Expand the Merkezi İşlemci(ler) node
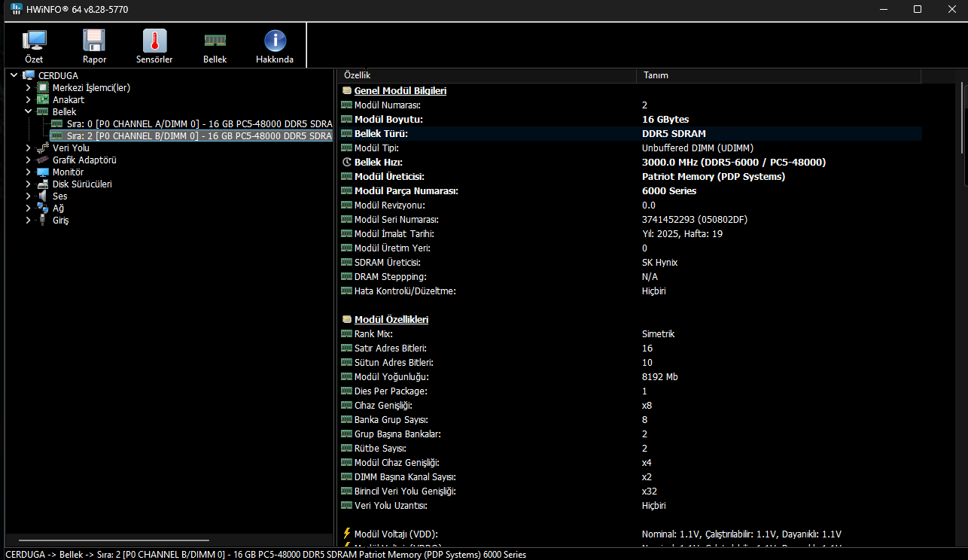This screenshot has height=560, width=968. pyautogui.click(x=28, y=87)
